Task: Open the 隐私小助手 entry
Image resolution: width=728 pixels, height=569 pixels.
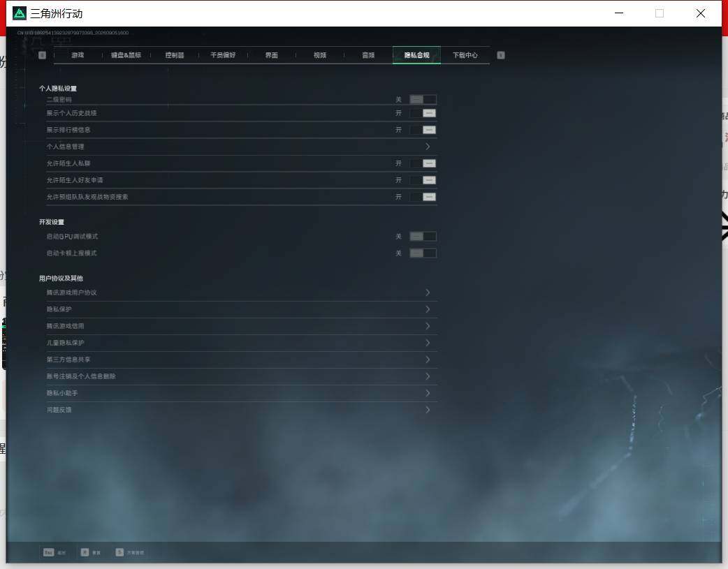Action: click(x=242, y=393)
